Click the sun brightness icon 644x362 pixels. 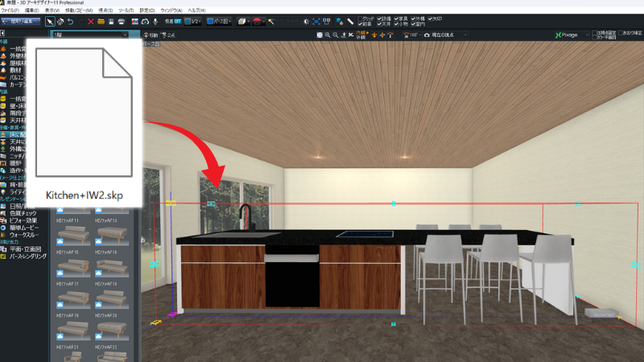point(306,22)
